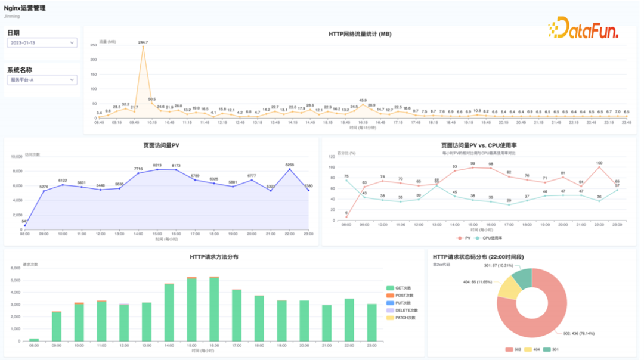Expand the 系统名称 dropdown showing 服务平台-A
This screenshot has height=360, width=644.
tap(42, 80)
